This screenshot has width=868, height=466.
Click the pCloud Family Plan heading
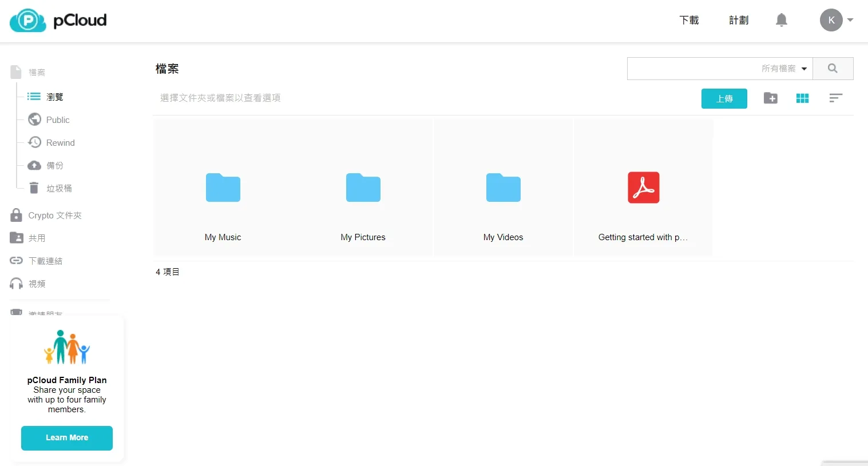[x=67, y=380]
